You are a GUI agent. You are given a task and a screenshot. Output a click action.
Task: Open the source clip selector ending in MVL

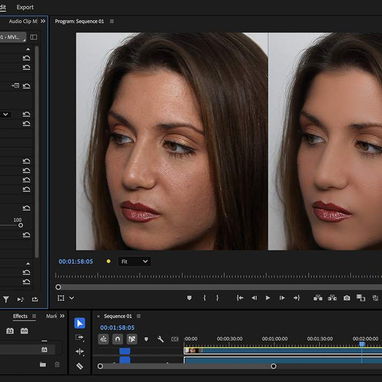pos(13,37)
